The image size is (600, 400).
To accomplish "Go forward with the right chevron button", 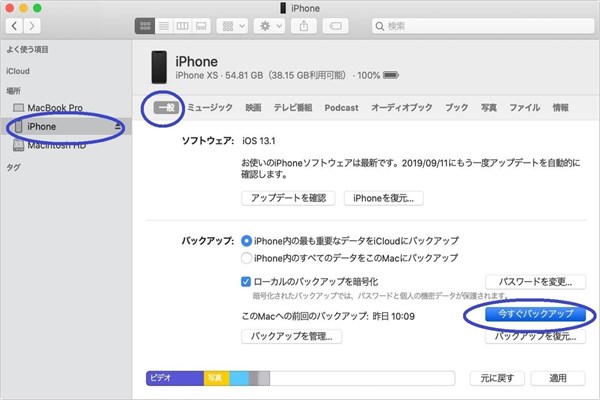I will click(x=32, y=26).
